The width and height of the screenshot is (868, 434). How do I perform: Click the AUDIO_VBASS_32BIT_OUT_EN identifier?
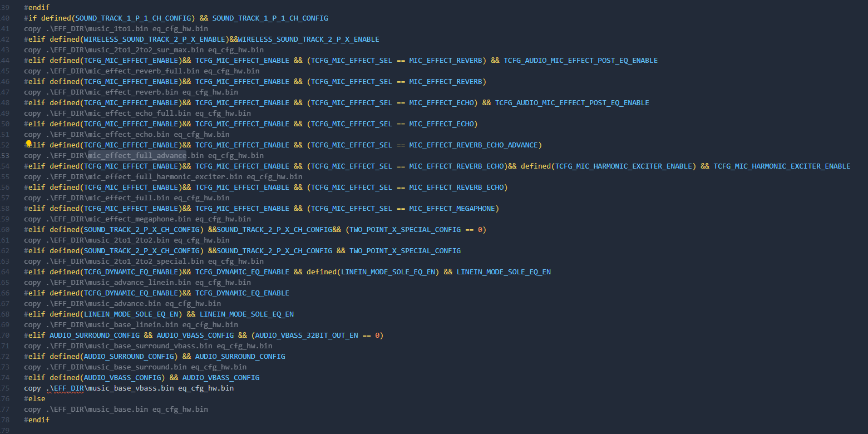pyautogui.click(x=307, y=335)
